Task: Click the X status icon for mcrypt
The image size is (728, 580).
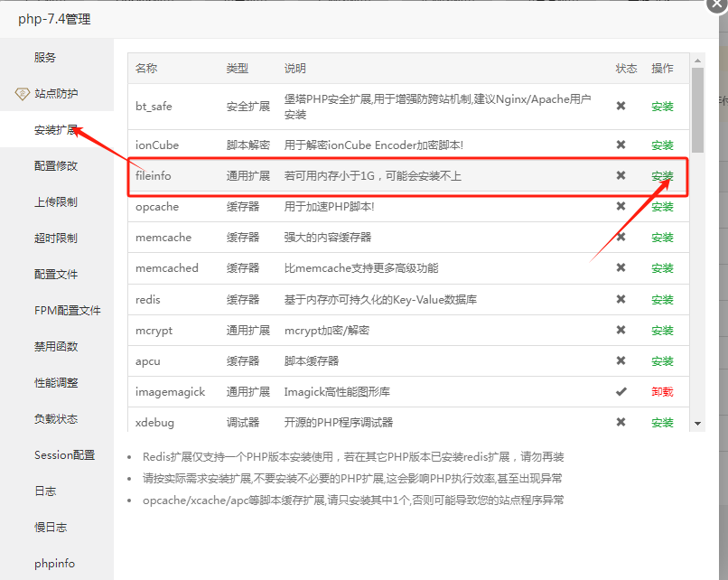Action: 621,330
